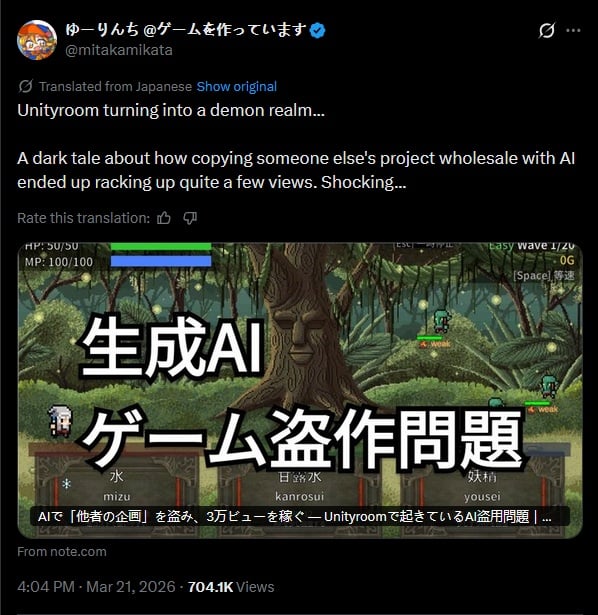Click the tweet body text
Viewport: 598px width, 615px height.
pyautogui.click(x=296, y=146)
